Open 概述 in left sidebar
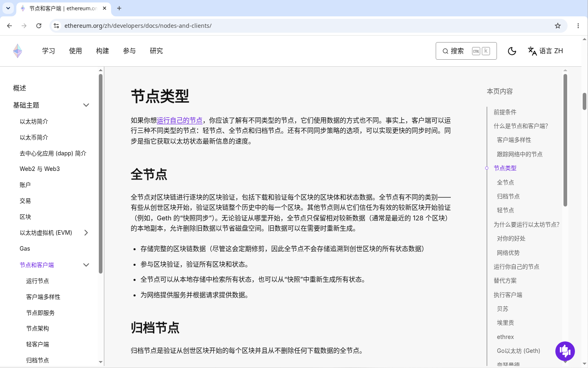The height and width of the screenshot is (368, 588). click(20, 88)
